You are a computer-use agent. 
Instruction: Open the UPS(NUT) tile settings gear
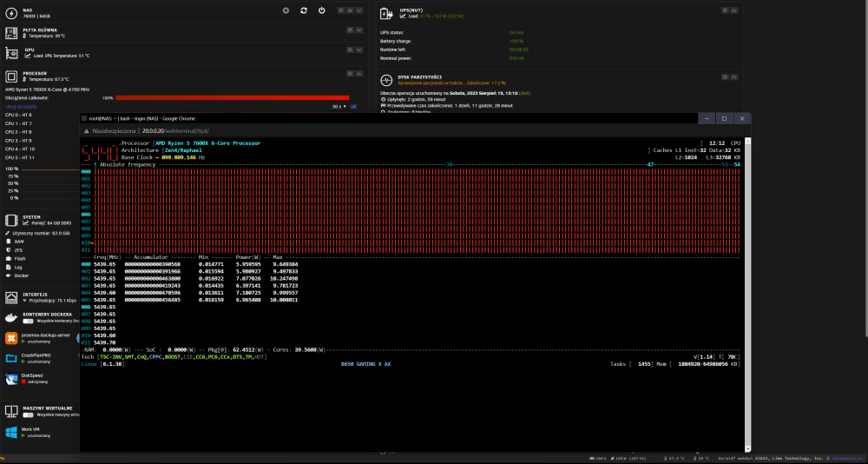725,10
